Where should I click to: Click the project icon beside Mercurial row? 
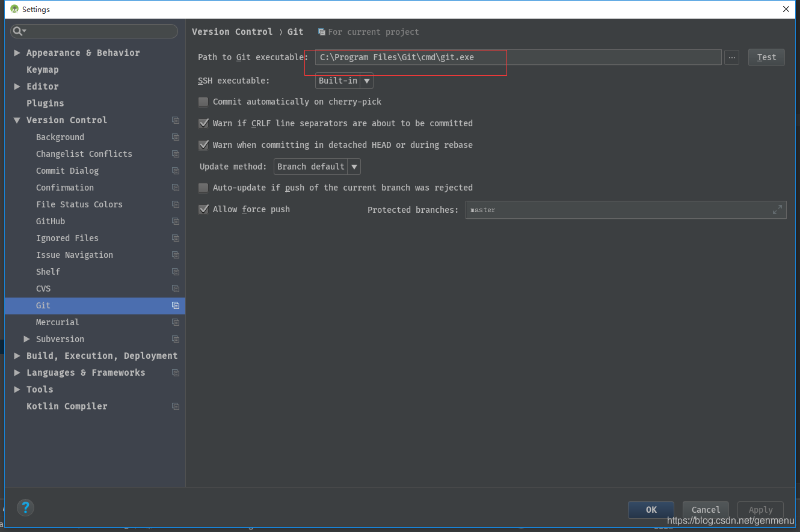(176, 322)
